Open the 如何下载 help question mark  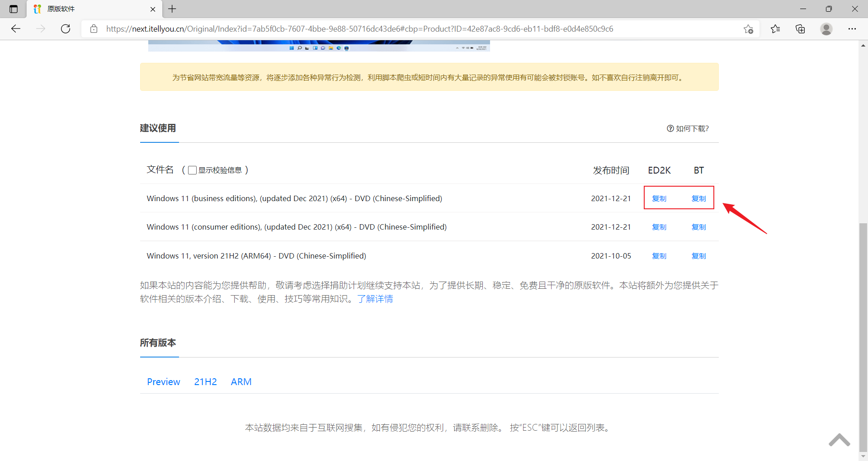(670, 128)
